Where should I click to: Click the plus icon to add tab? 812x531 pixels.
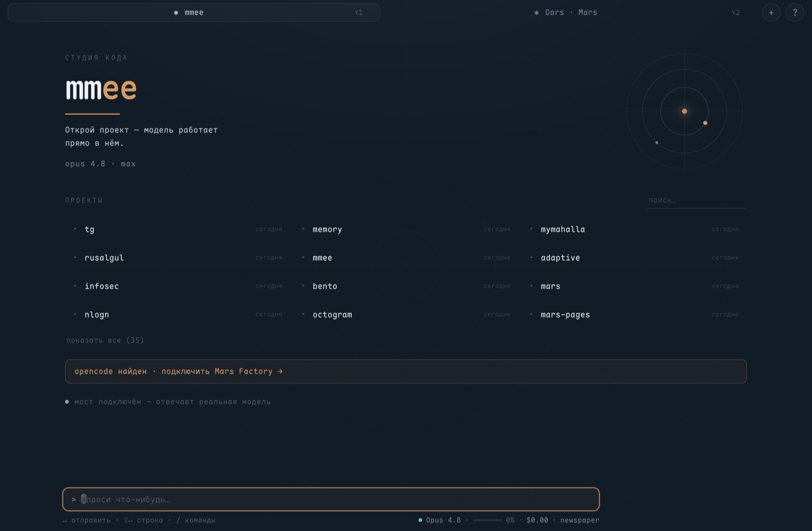[x=771, y=12]
